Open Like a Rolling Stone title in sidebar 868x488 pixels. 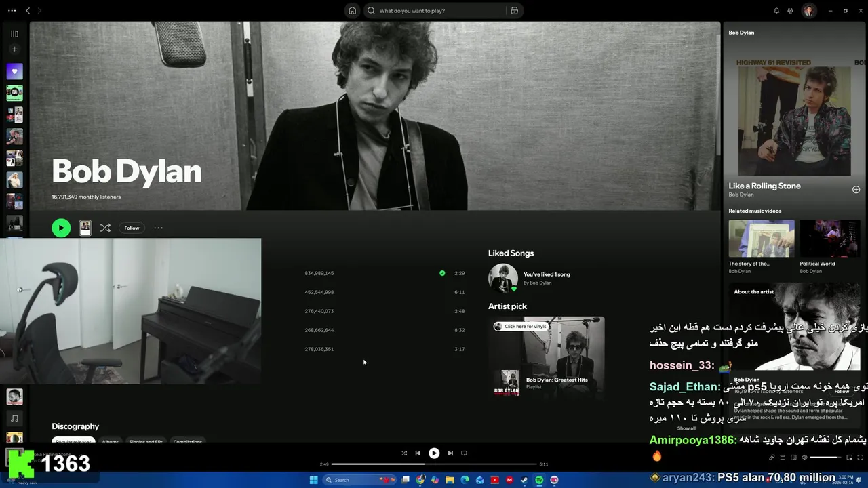pyautogui.click(x=764, y=186)
